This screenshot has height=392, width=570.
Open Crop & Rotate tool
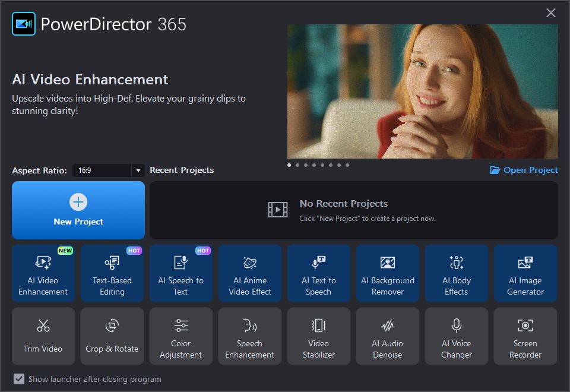point(112,336)
